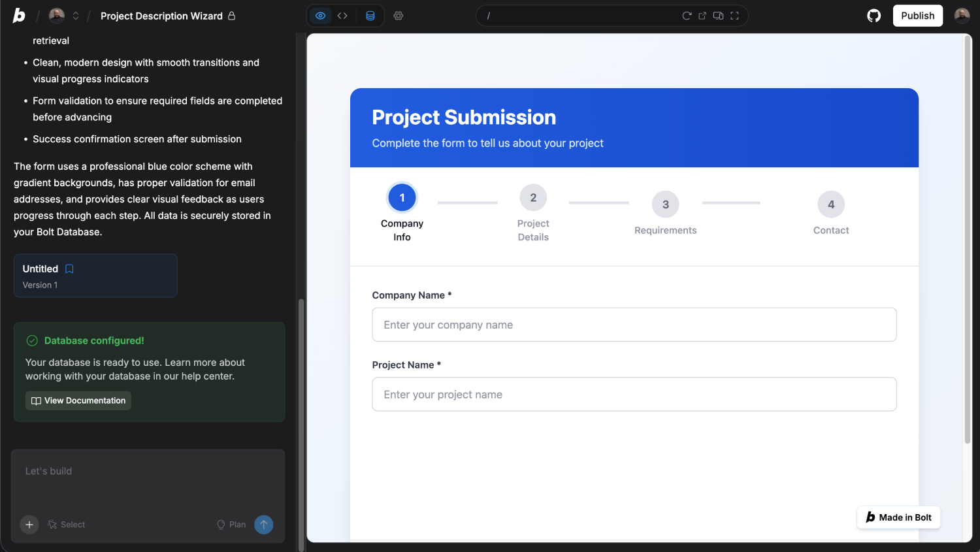980x552 pixels.
Task: Open the preview in a new tab
Action: tap(702, 15)
